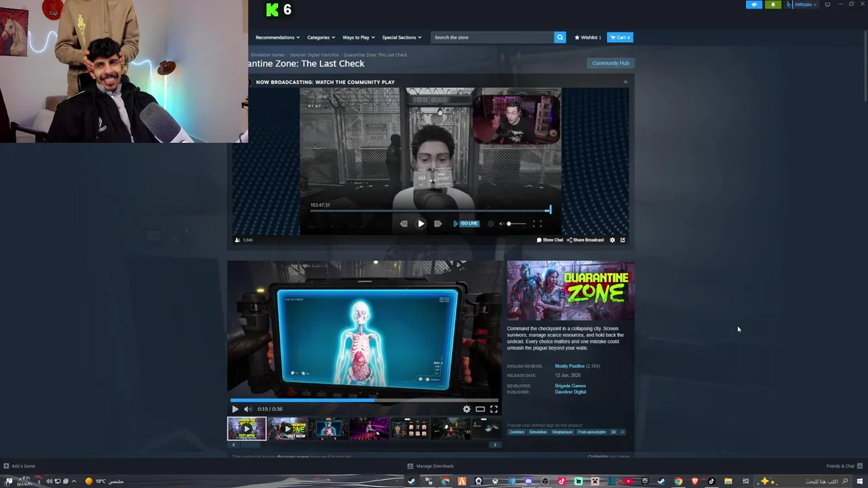
Task: Show Chat for the broadcast
Action: point(550,240)
